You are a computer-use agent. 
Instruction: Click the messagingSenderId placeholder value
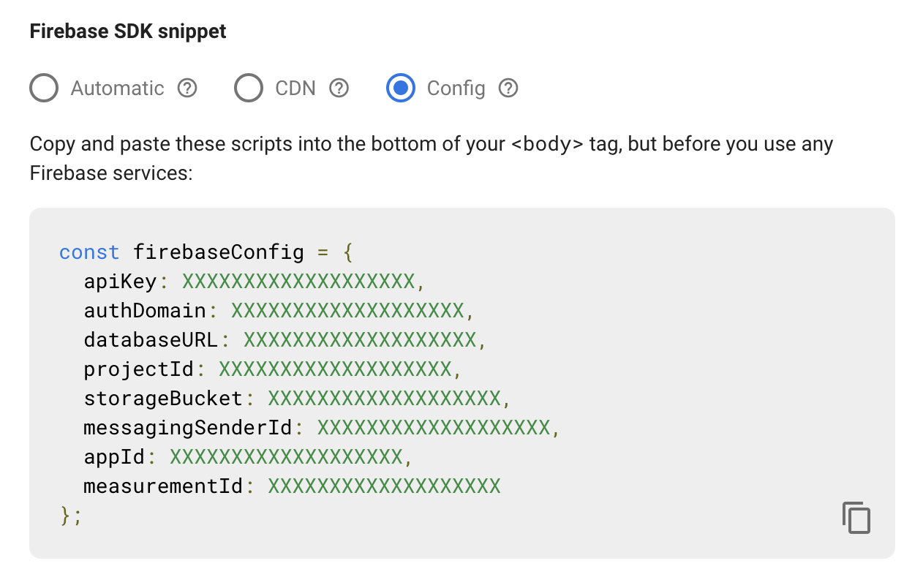[433, 428]
